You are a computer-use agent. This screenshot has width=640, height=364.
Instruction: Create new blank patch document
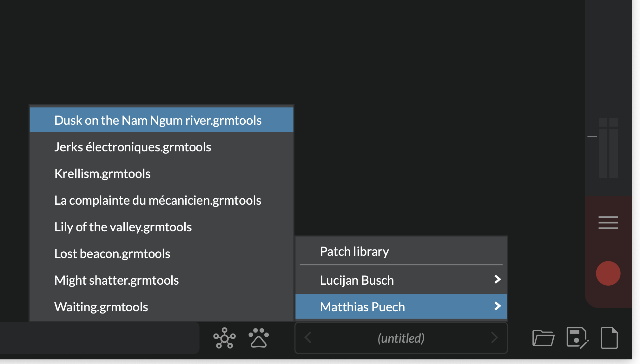click(609, 338)
